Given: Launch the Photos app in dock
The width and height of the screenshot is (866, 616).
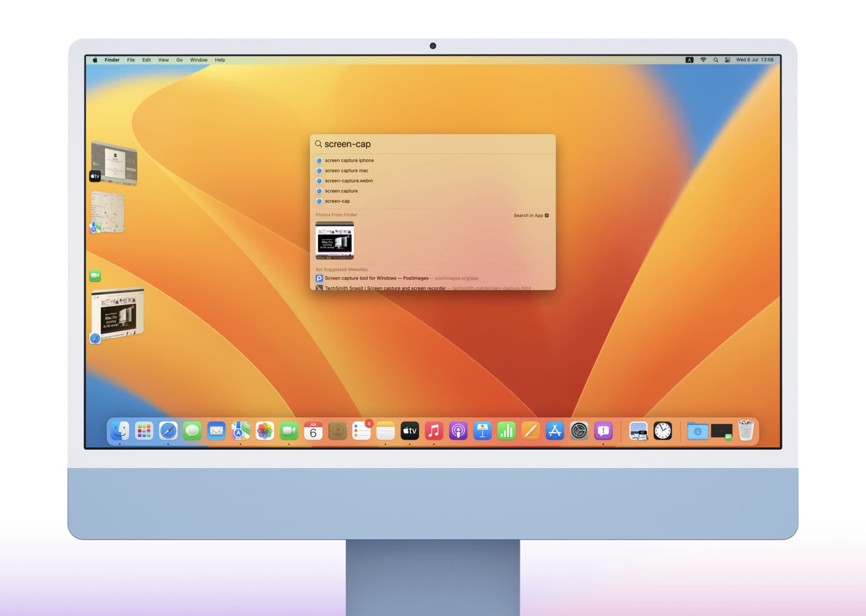Looking at the screenshot, I should [265, 431].
